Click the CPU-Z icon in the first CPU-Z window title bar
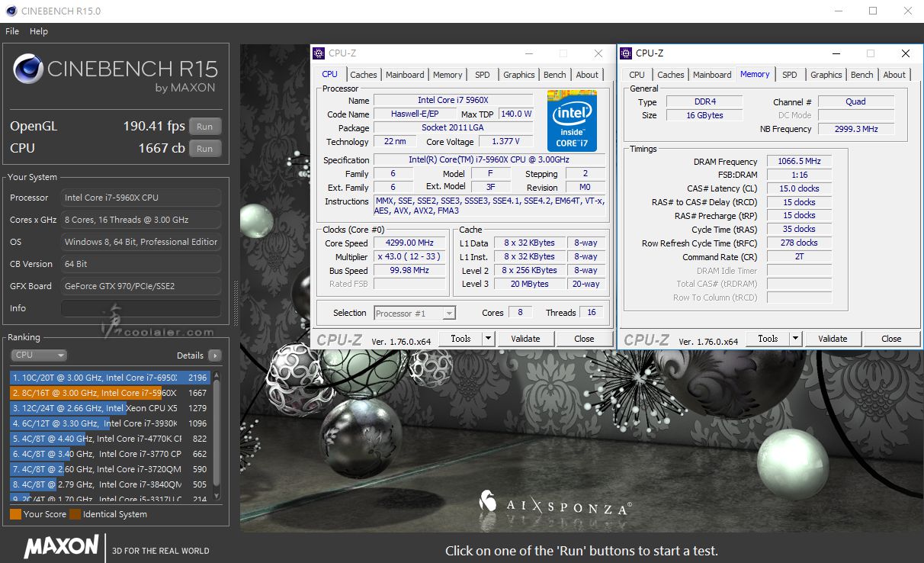 pos(319,53)
